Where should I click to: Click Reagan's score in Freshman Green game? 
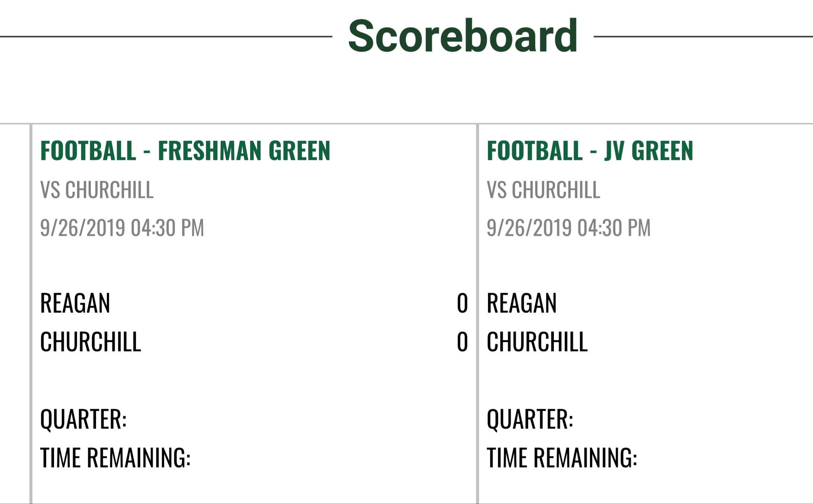tap(462, 303)
